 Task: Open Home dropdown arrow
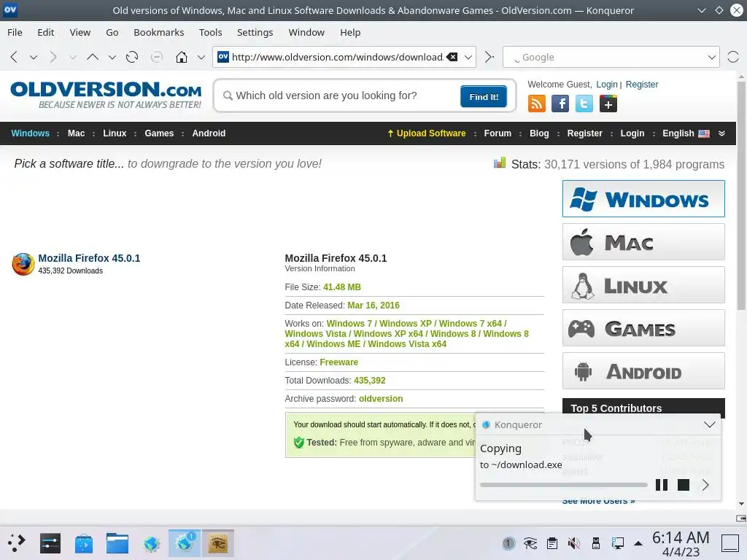tap(201, 57)
